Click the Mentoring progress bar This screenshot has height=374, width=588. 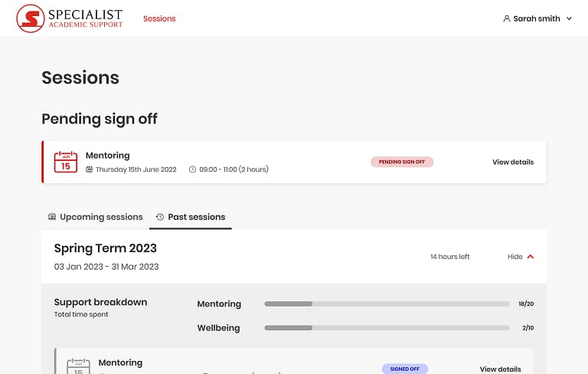coord(387,303)
